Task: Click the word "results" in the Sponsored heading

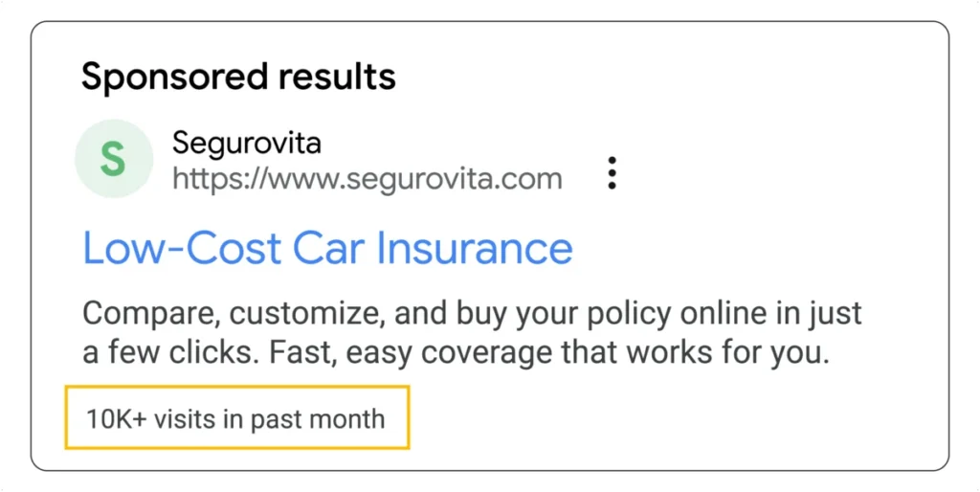Action: pyautogui.click(x=337, y=77)
